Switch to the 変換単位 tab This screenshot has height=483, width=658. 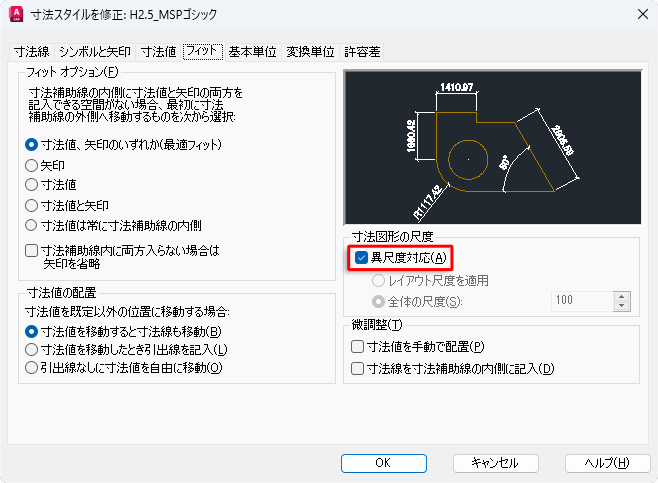pyautogui.click(x=311, y=52)
